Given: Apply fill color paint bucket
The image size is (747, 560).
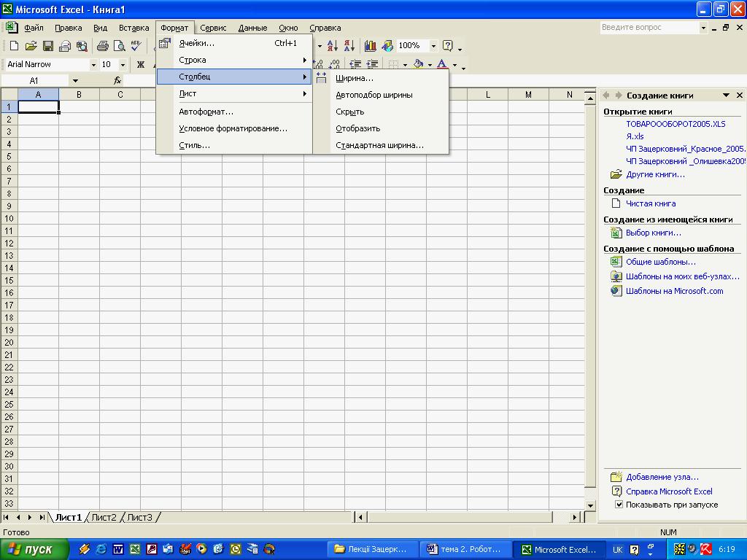Looking at the screenshot, I should click(418, 64).
